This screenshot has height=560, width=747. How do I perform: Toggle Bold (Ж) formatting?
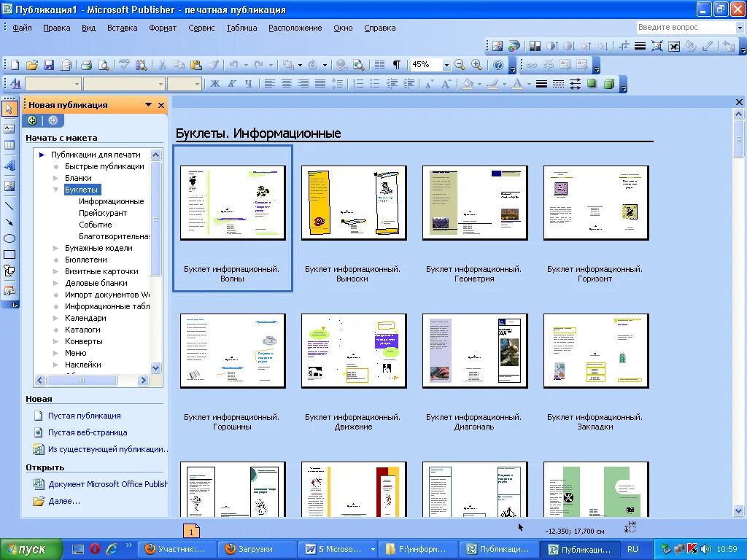[215, 84]
